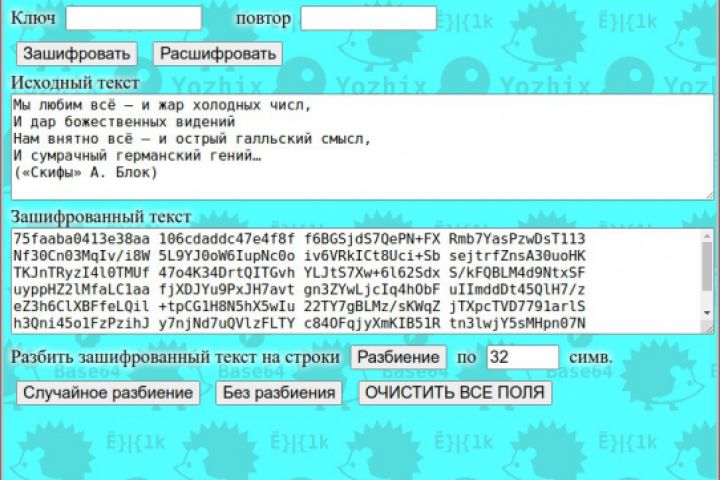The height and width of the screenshot is (480, 720).
Task: Click the Ключ key input field
Action: (x=134, y=18)
